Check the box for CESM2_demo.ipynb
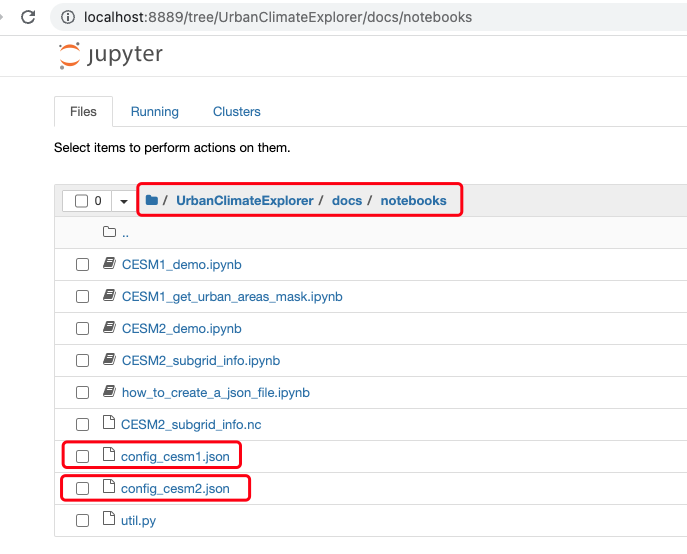 point(82,329)
